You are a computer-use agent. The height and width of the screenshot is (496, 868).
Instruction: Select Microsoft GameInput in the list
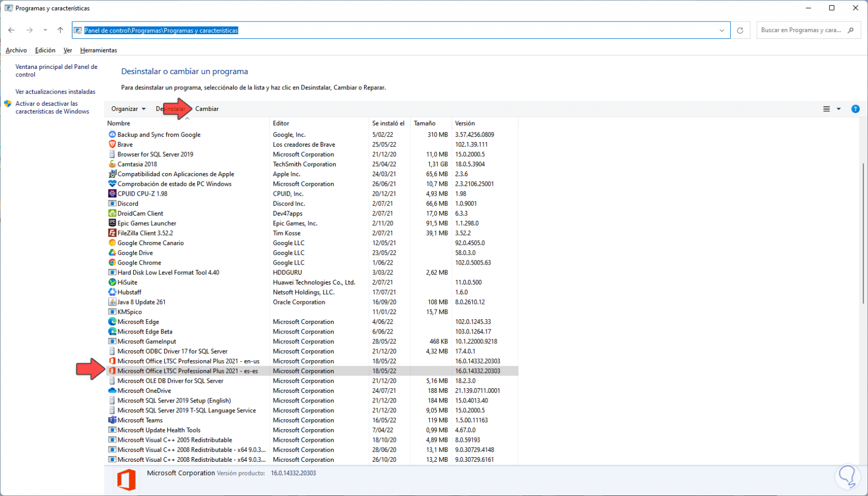point(312,341)
